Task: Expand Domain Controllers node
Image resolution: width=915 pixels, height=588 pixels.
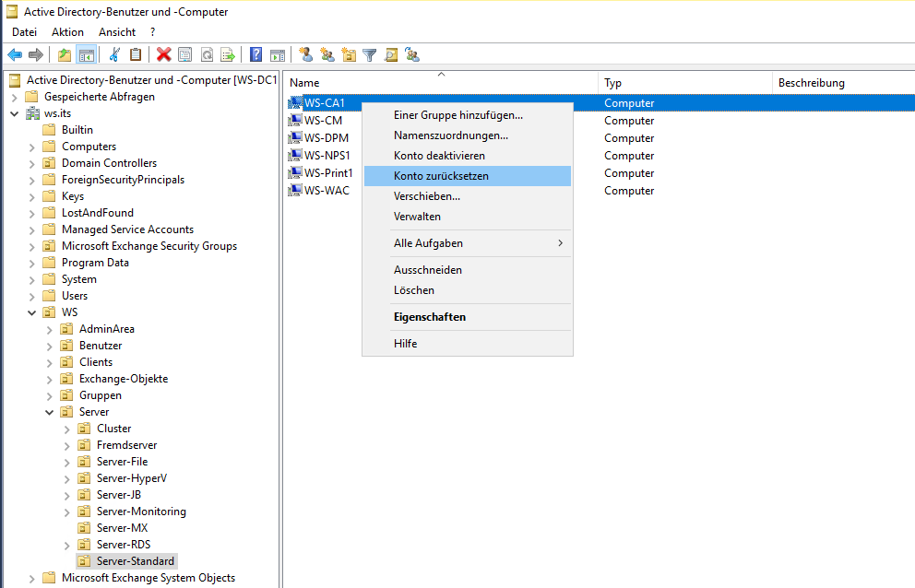Action: (x=32, y=163)
